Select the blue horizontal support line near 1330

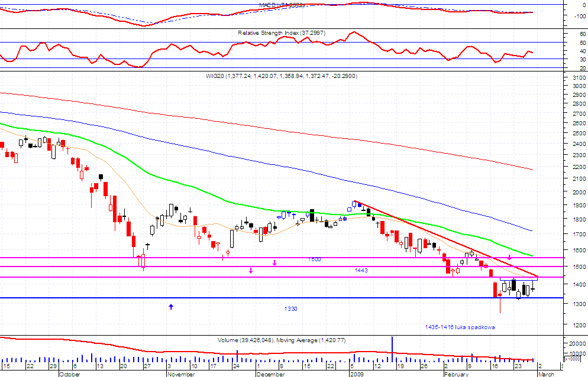pyautogui.click(x=281, y=298)
